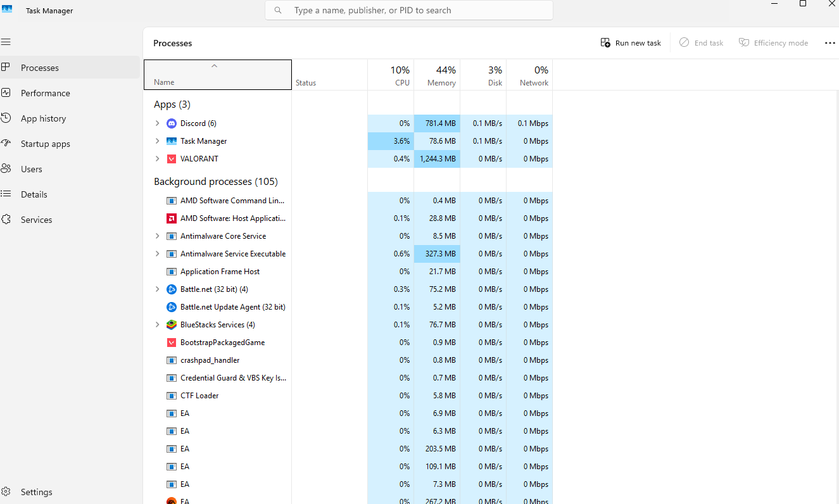
Task: Expand the Antimalware Core Service group
Action: 158,236
